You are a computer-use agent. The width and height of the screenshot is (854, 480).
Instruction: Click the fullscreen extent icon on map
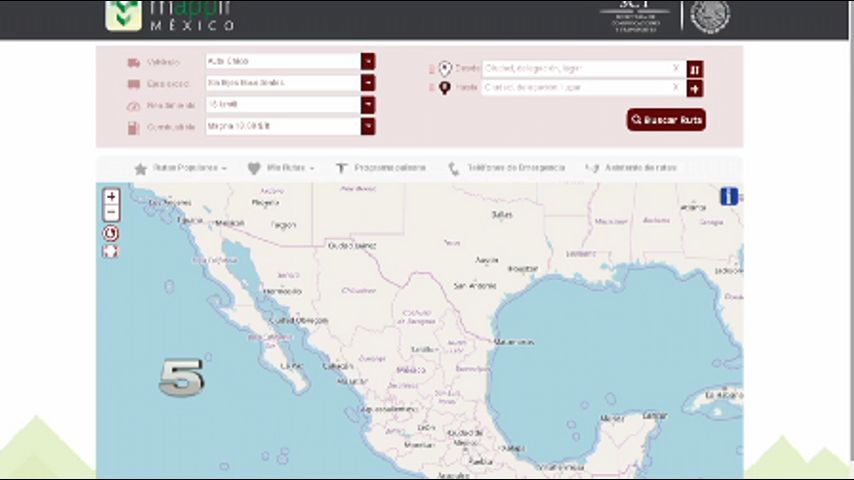coord(111,251)
